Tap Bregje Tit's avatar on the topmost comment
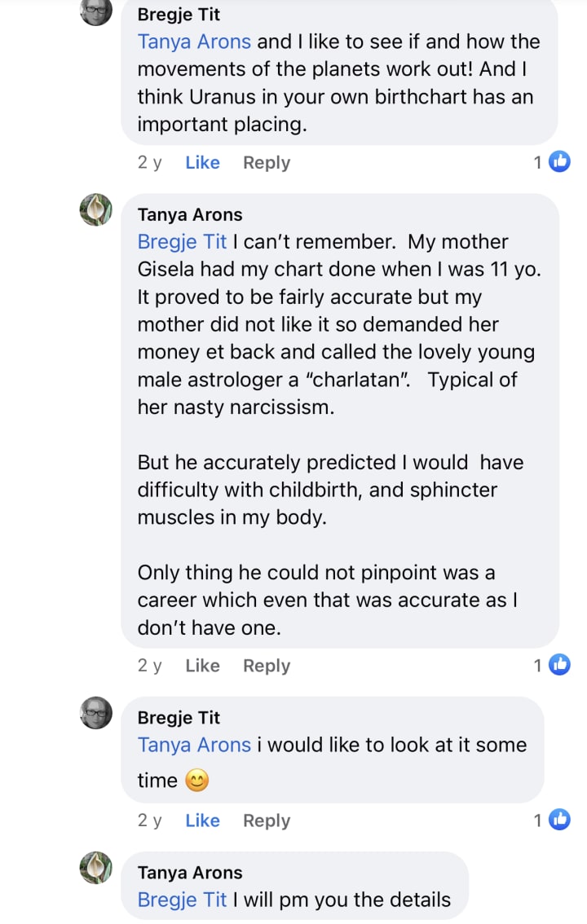The width and height of the screenshot is (587, 924). tap(95, 10)
